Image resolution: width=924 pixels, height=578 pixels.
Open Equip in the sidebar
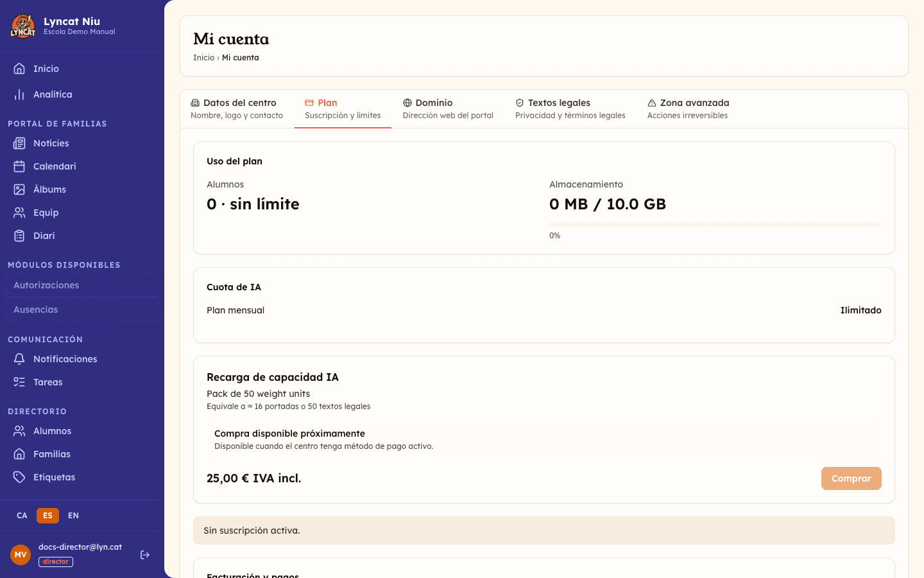pyautogui.click(x=82, y=213)
